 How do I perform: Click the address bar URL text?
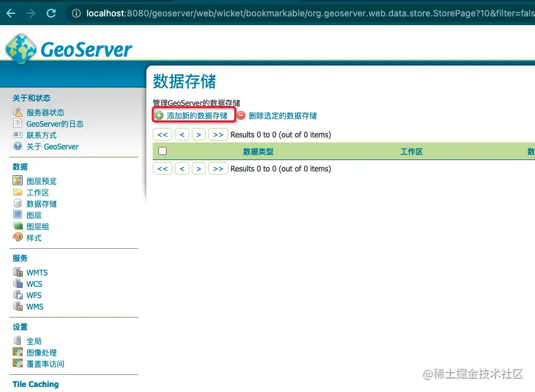click(310, 13)
